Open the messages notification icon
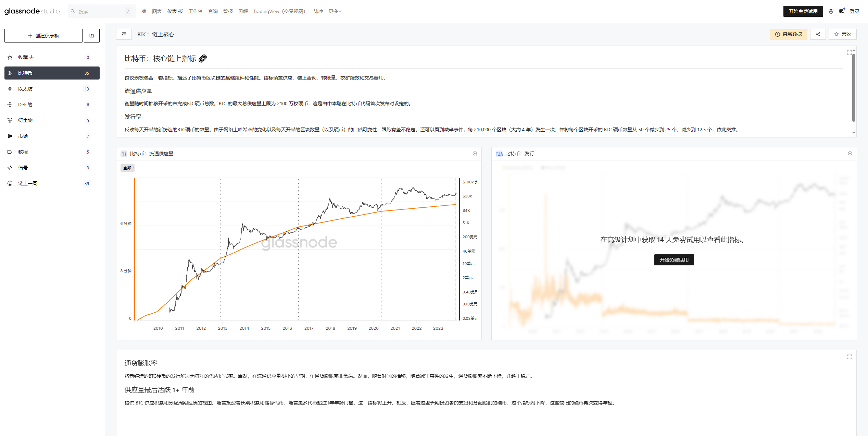Viewport: 868px width, 436px height. (842, 11)
